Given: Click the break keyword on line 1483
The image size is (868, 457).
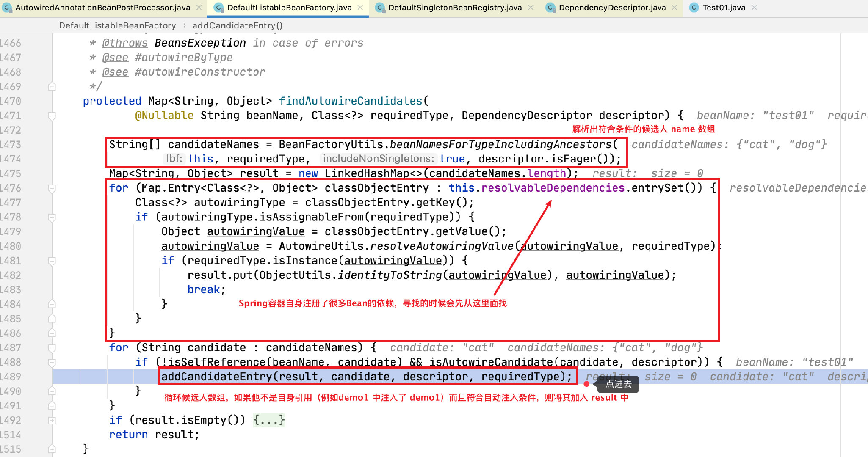Looking at the screenshot, I should (x=204, y=290).
